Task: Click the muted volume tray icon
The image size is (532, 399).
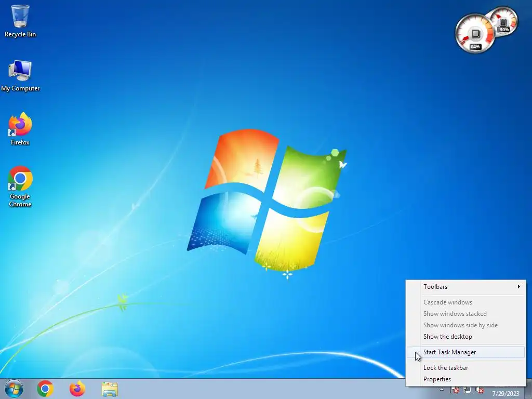Action: (480, 390)
